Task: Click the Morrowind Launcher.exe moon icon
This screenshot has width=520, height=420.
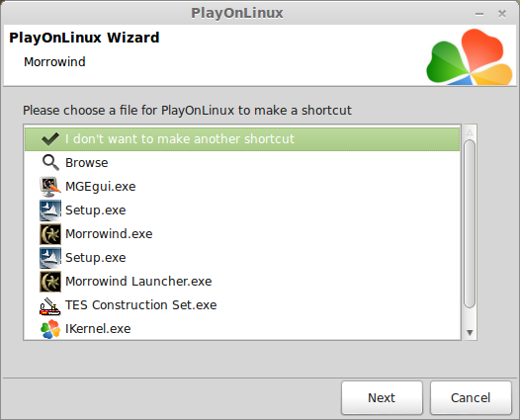Action: click(x=50, y=282)
